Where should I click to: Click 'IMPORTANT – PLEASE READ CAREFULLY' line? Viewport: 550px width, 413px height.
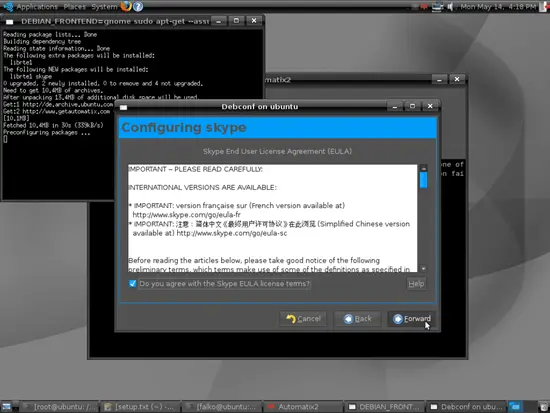(195, 169)
